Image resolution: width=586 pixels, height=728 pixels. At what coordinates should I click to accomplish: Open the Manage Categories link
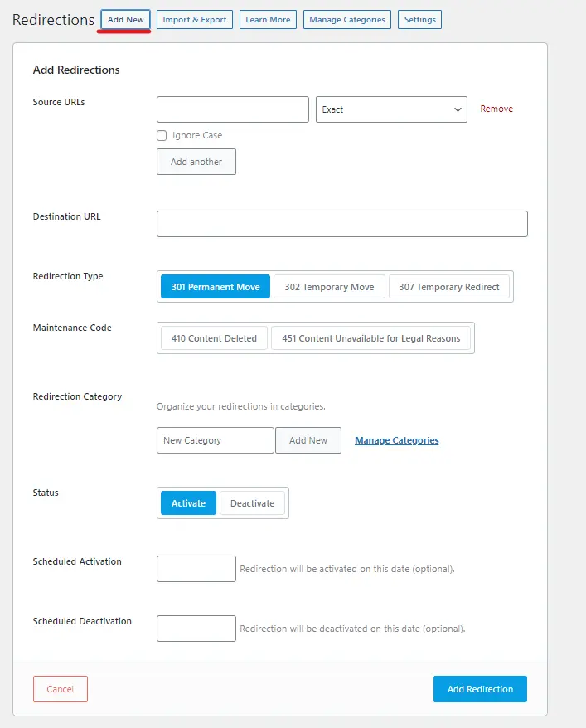[x=396, y=440]
